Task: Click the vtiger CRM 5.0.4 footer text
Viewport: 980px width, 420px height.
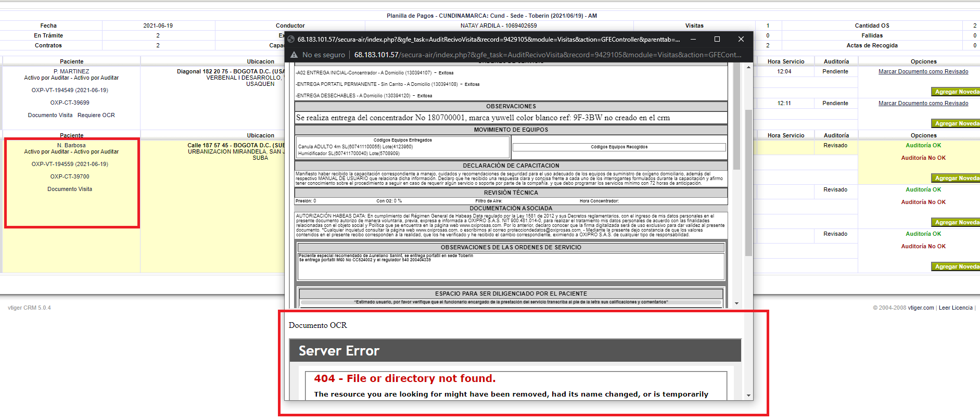Action: click(29, 308)
